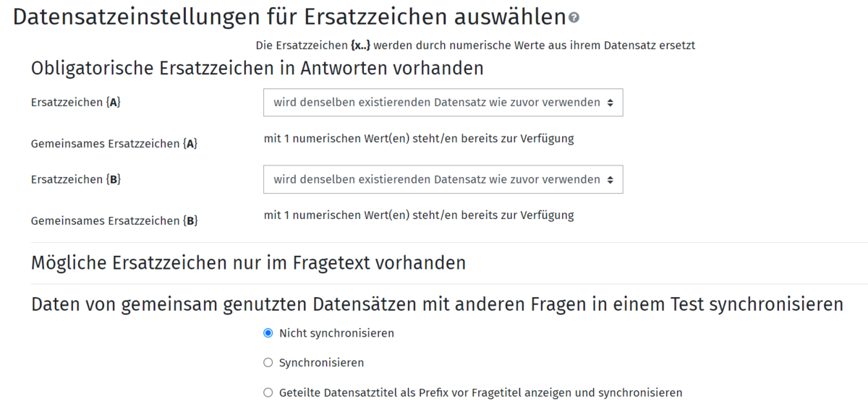The image size is (868, 409).
Task: Choose the 'Synchronisieren' radio option
Action: click(x=268, y=363)
